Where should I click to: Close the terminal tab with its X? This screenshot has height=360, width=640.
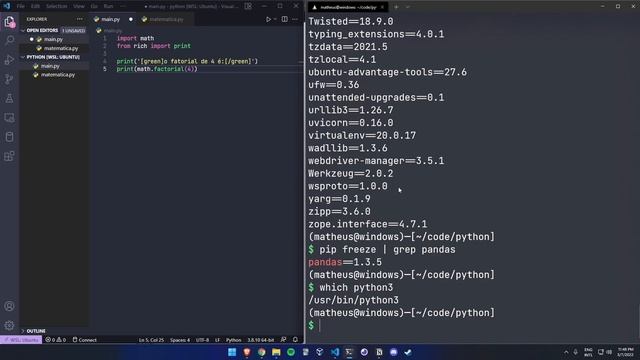[382, 7]
